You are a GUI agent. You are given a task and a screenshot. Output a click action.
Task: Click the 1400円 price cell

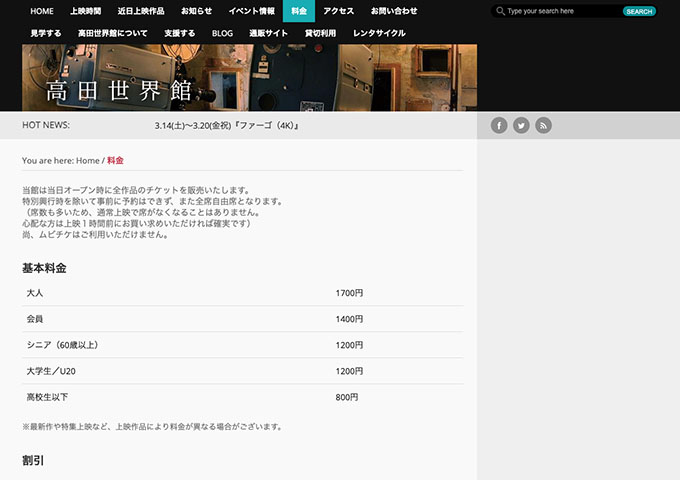click(x=349, y=319)
